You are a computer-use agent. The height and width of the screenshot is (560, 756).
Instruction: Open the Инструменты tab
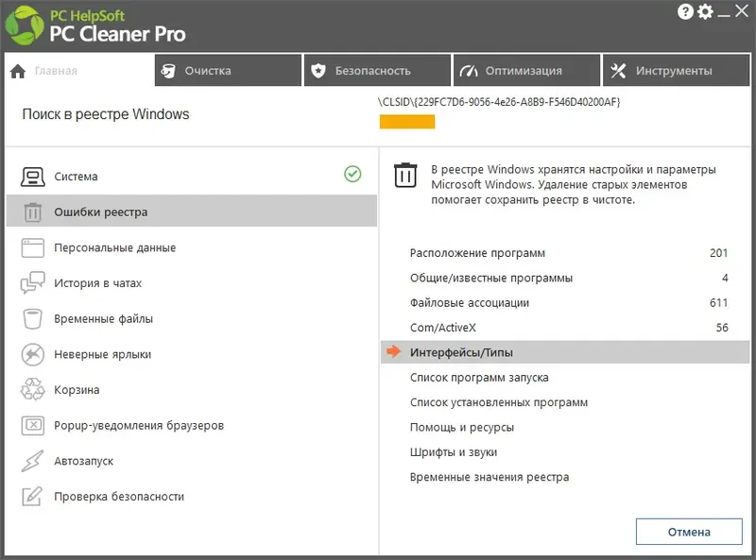pos(677,71)
